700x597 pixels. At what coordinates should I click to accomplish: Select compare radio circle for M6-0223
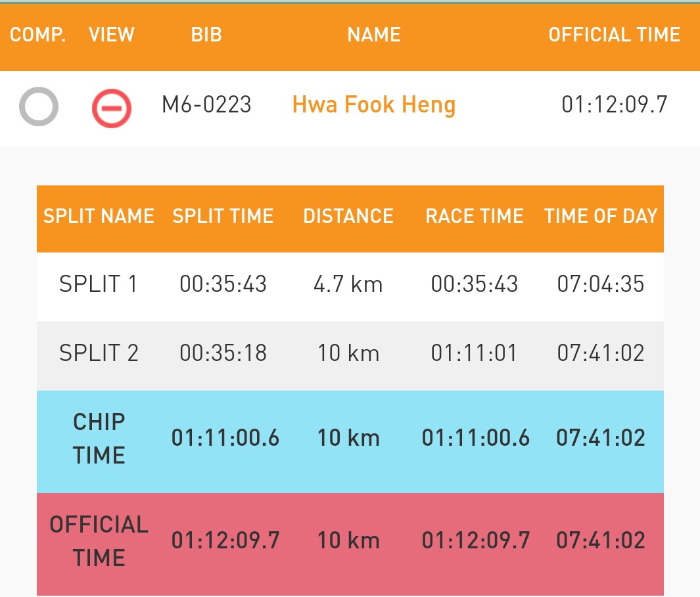39,107
